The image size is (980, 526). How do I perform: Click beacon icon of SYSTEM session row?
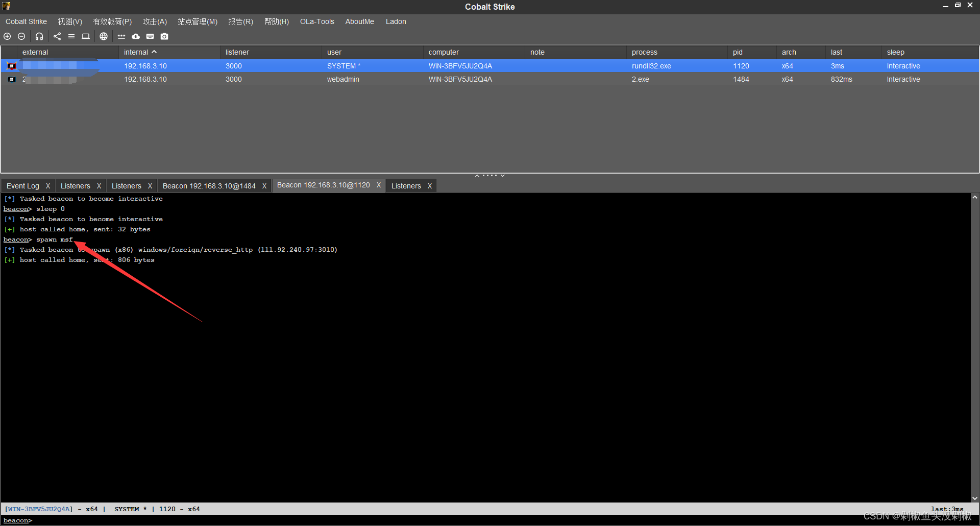pyautogui.click(x=11, y=66)
